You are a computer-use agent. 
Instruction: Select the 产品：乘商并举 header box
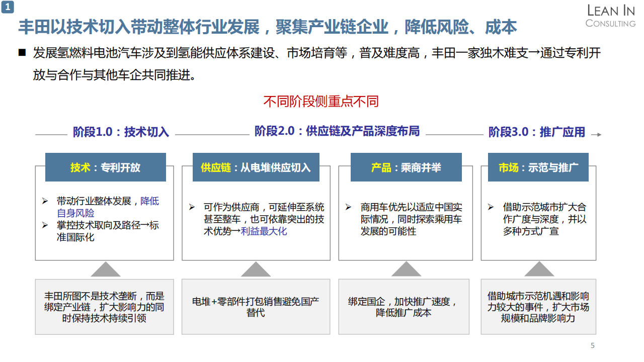pos(406,167)
